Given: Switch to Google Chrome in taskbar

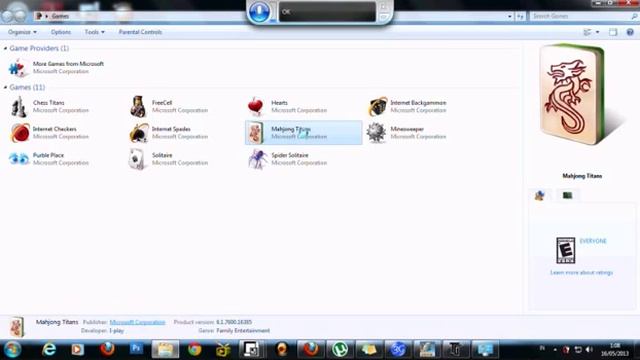Looking at the screenshot, I should (194, 349).
